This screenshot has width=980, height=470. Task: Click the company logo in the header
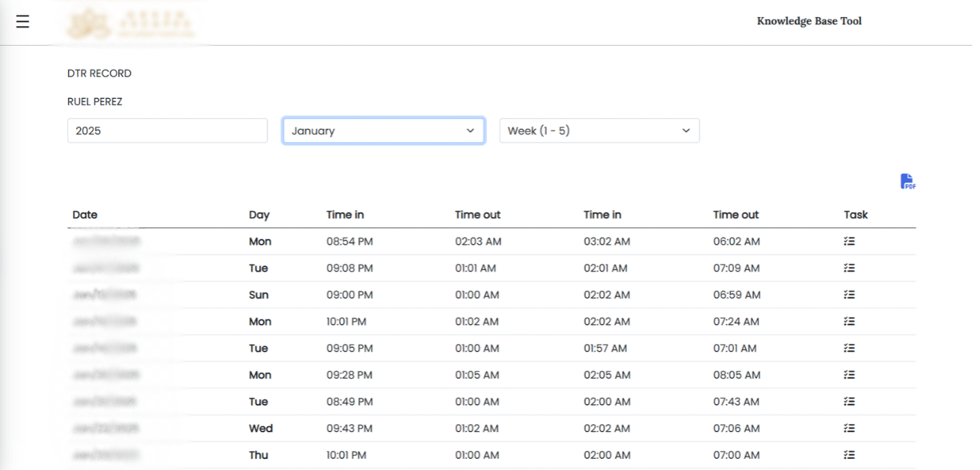point(131,23)
